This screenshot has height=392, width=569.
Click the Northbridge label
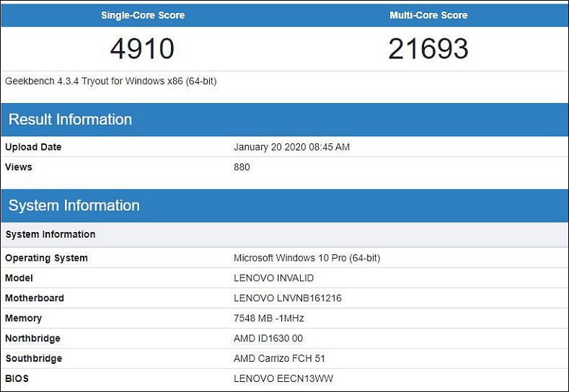tap(32, 338)
